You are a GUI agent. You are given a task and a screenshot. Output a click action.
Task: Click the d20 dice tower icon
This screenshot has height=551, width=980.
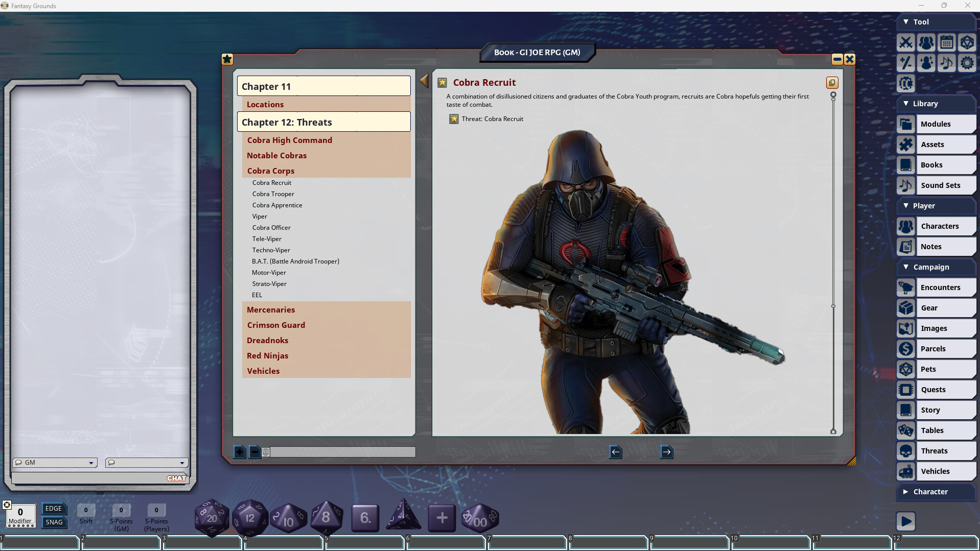tap(967, 43)
